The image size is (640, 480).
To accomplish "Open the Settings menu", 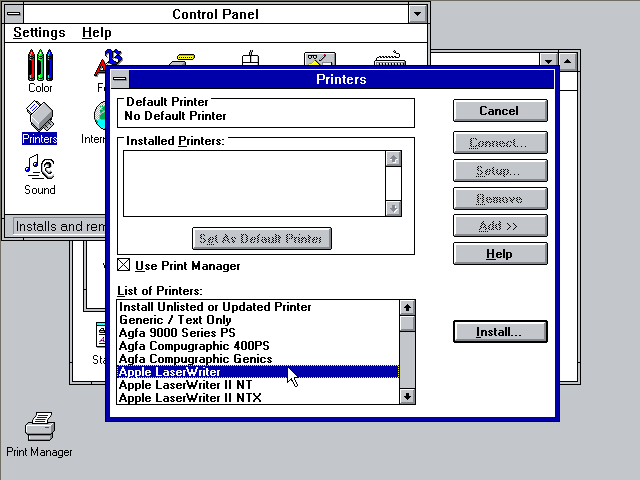I will click(39, 32).
